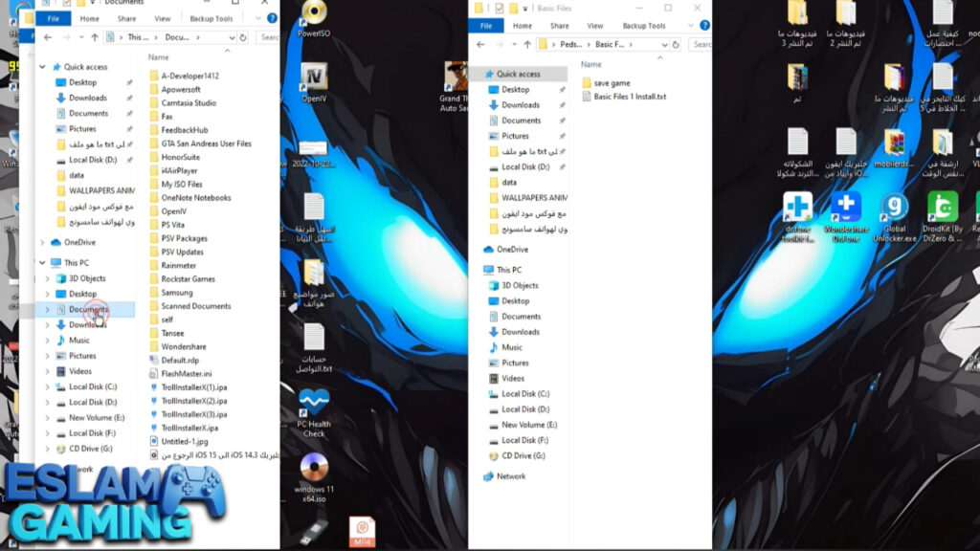The image size is (980, 551).
Task: Expand Local Disk (C:) in Documents window tree
Action: (x=46, y=386)
